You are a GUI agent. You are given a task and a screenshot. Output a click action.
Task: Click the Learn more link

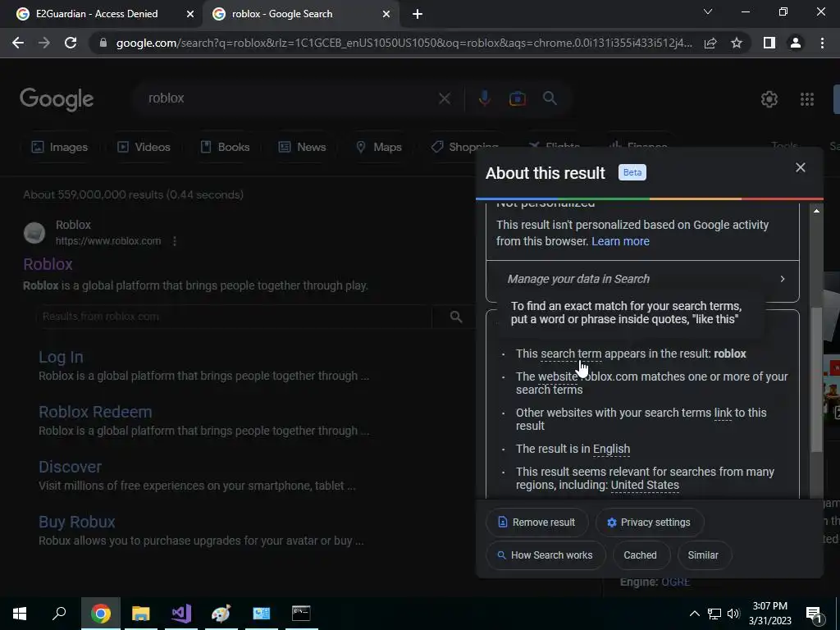pos(620,242)
